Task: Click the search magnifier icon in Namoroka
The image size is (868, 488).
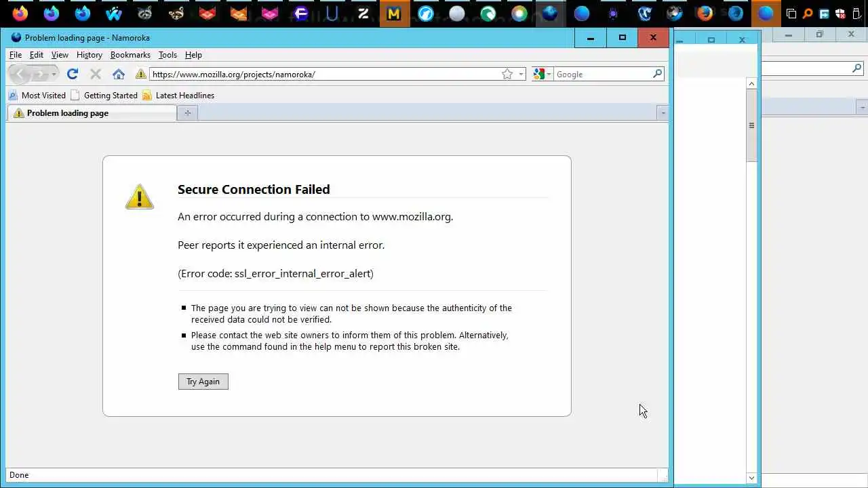Action: 657,74
